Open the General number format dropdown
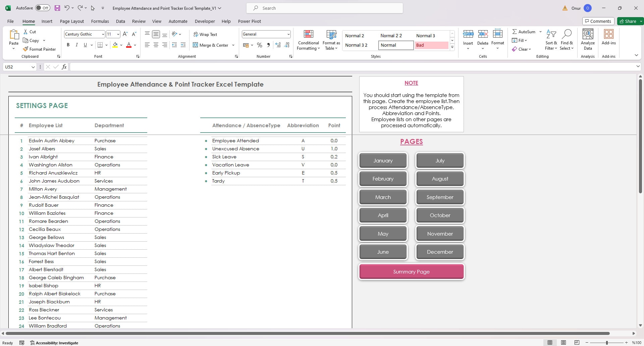 pos(288,34)
